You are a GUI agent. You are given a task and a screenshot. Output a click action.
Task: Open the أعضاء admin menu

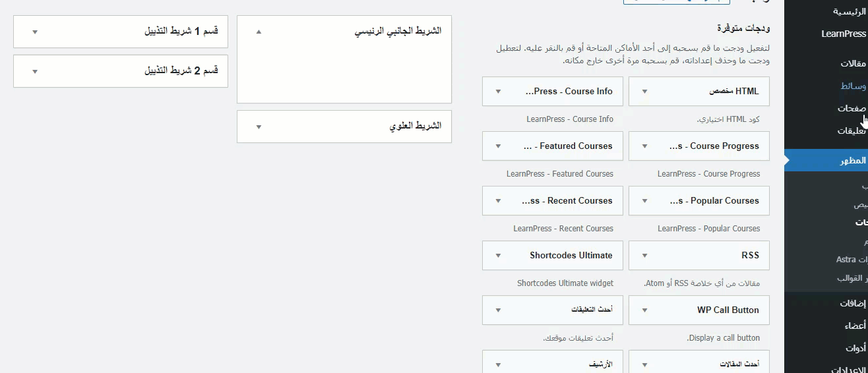tap(854, 326)
